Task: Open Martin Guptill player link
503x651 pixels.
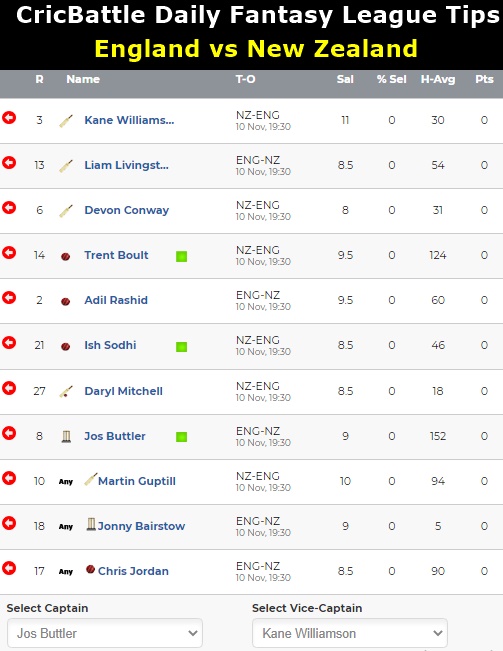Action: 137,481
